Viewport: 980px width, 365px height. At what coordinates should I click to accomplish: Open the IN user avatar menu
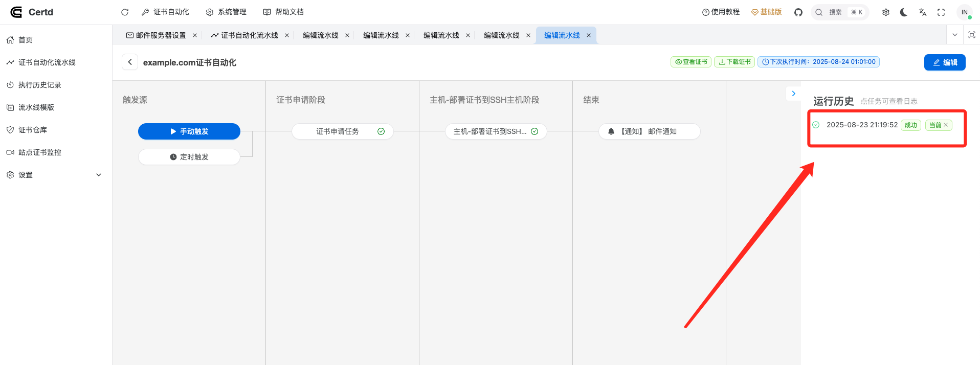click(964, 12)
